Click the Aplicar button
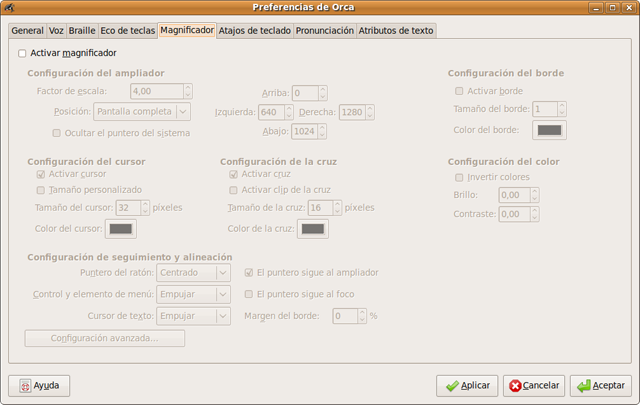Screen dimensions: 640x405 pos(467,385)
